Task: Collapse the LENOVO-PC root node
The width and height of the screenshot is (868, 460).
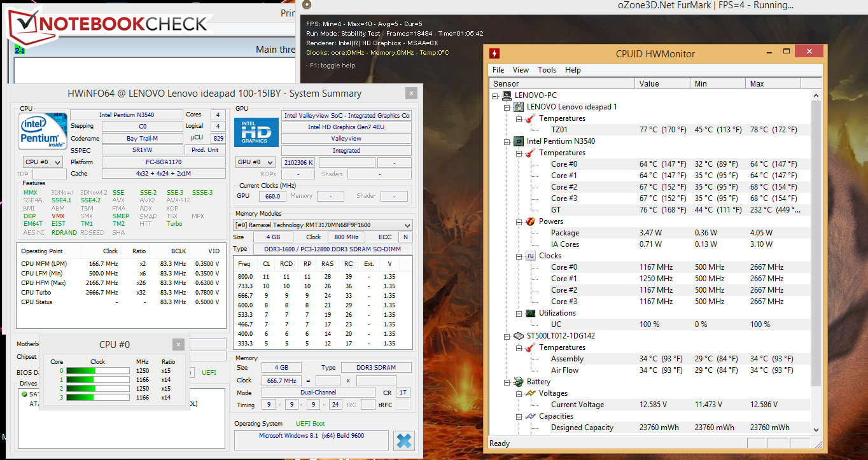Action: [x=496, y=95]
